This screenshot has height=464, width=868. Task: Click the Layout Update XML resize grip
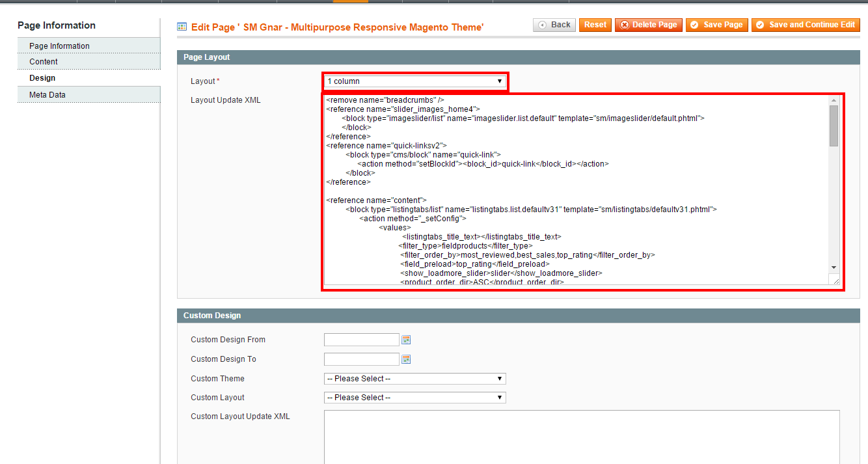pyautogui.click(x=835, y=280)
